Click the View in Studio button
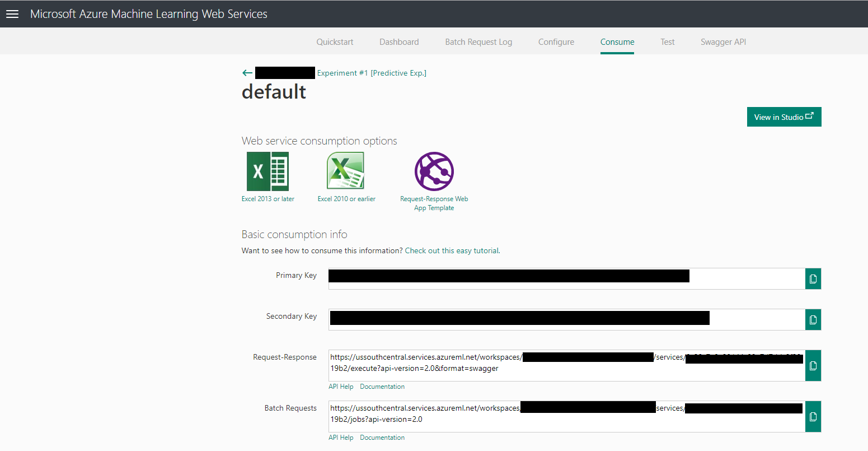 tap(783, 117)
